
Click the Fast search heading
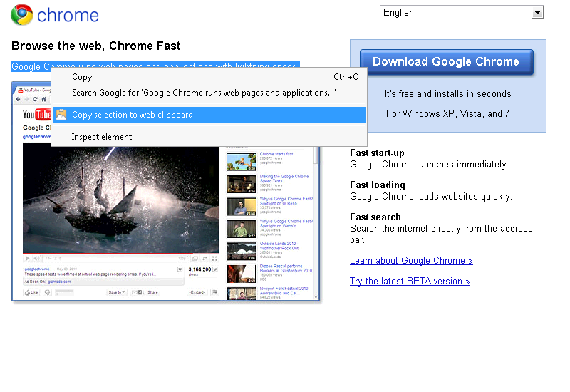tap(375, 217)
